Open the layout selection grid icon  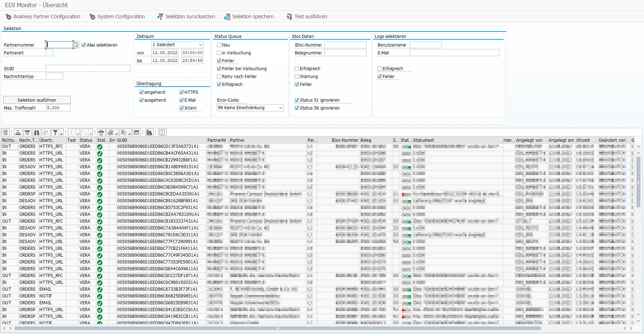pyautogui.click(x=137, y=132)
